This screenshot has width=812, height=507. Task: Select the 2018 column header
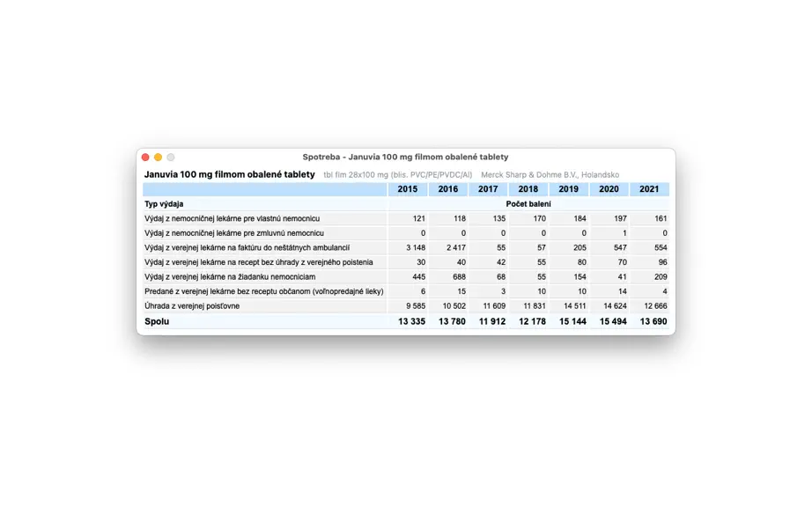528,189
